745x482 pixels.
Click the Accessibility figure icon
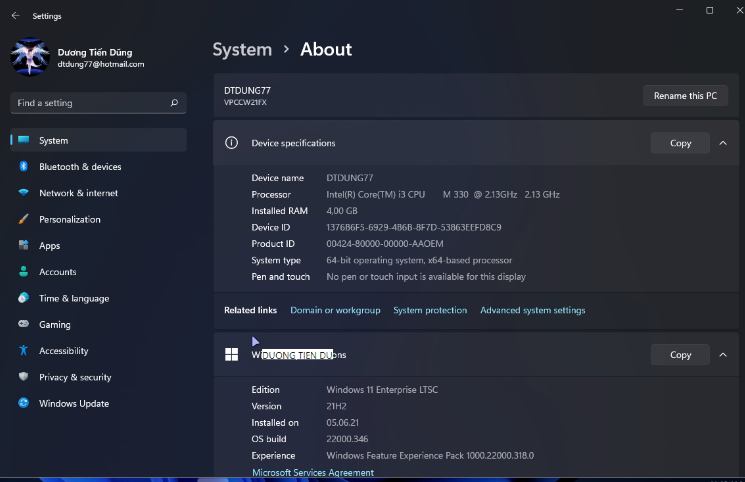23,350
